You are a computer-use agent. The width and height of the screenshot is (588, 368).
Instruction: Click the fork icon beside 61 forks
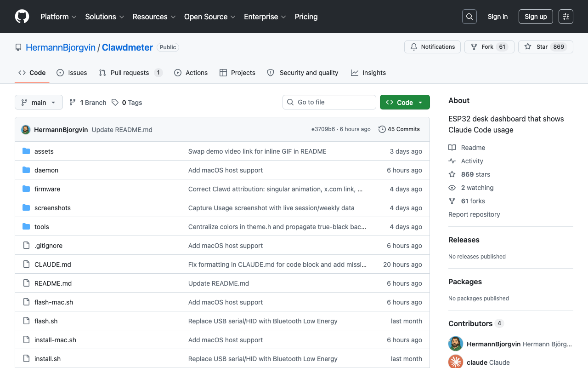tap(452, 201)
